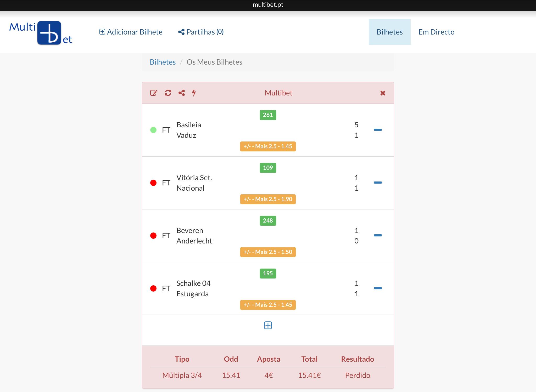Click the add match plus icon
Screen dimensions: 536x392
268,325
